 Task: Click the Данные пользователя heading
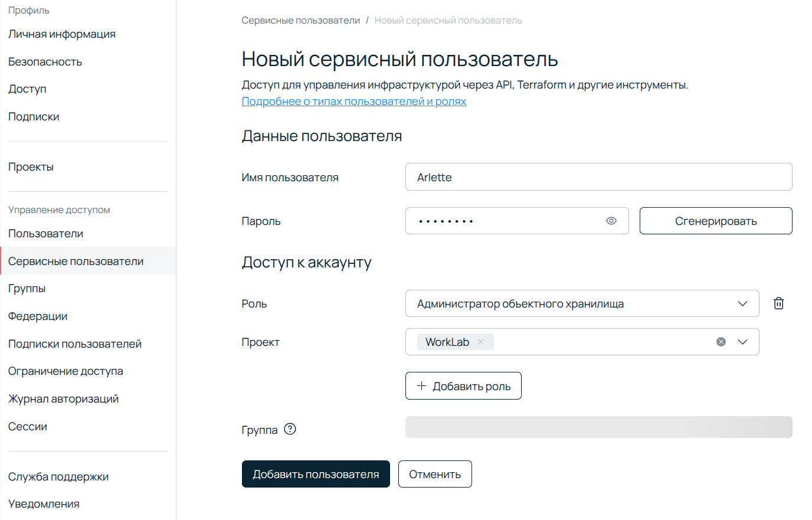pyautogui.click(x=322, y=136)
